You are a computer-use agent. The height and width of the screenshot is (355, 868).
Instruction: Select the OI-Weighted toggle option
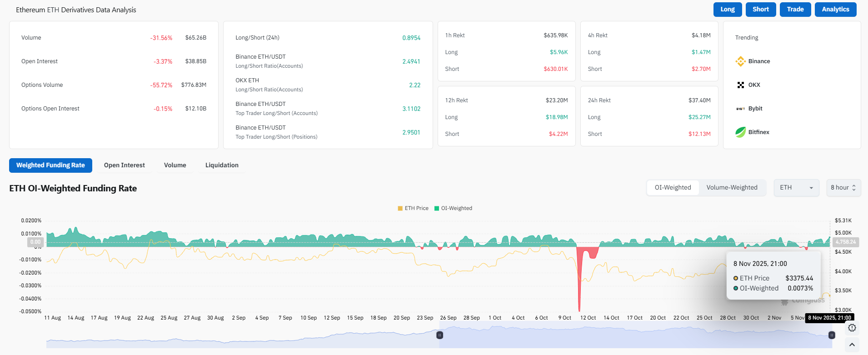pyautogui.click(x=673, y=188)
